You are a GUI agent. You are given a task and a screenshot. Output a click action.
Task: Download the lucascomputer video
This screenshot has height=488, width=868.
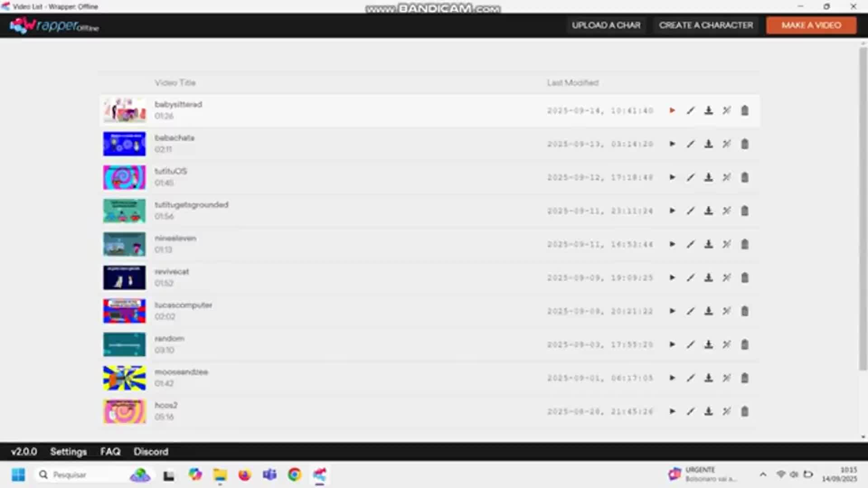point(708,311)
